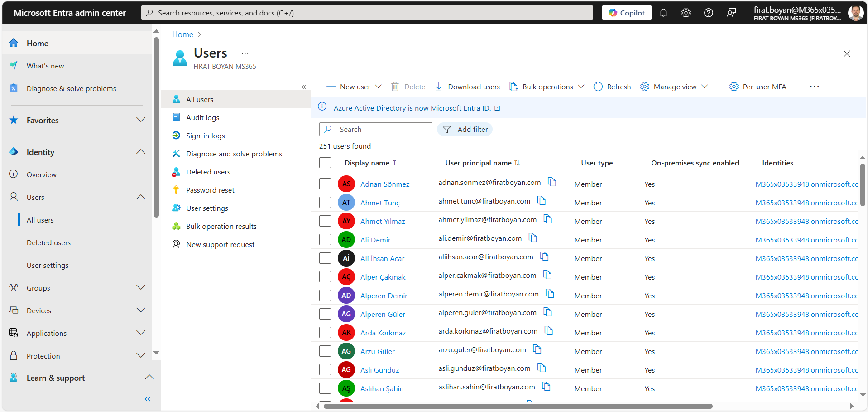Click the Adnan Sönmez AS avatar
The image size is (868, 412).
[346, 184]
